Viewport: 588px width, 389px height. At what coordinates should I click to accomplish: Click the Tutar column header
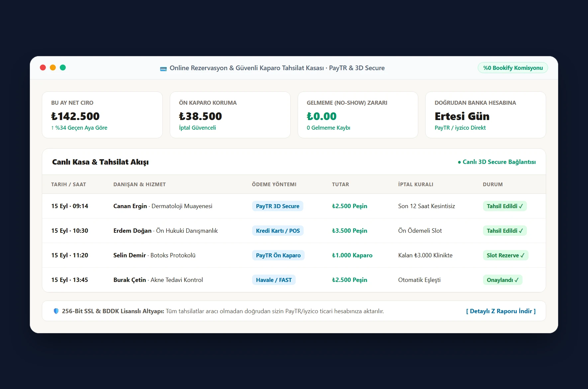click(x=341, y=185)
